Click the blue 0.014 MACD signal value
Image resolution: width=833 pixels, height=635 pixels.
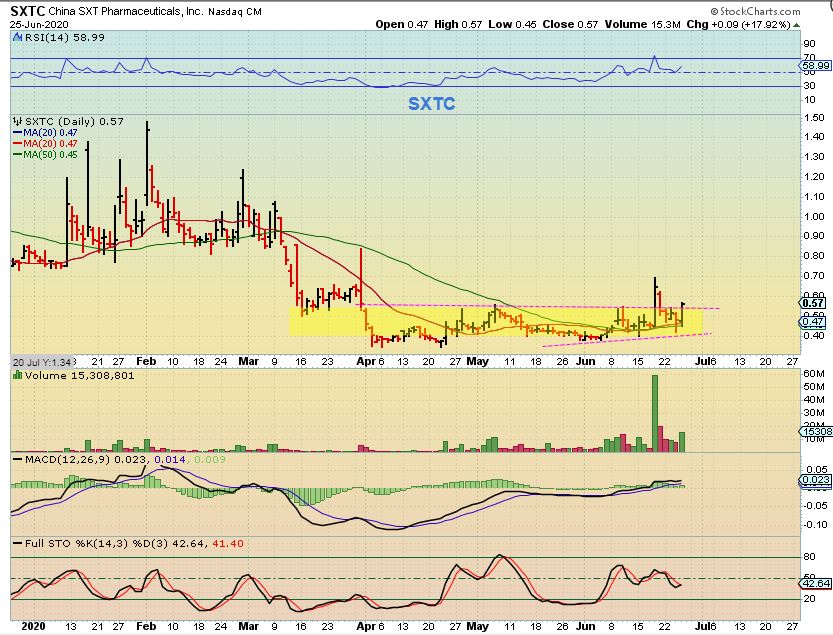point(170,460)
